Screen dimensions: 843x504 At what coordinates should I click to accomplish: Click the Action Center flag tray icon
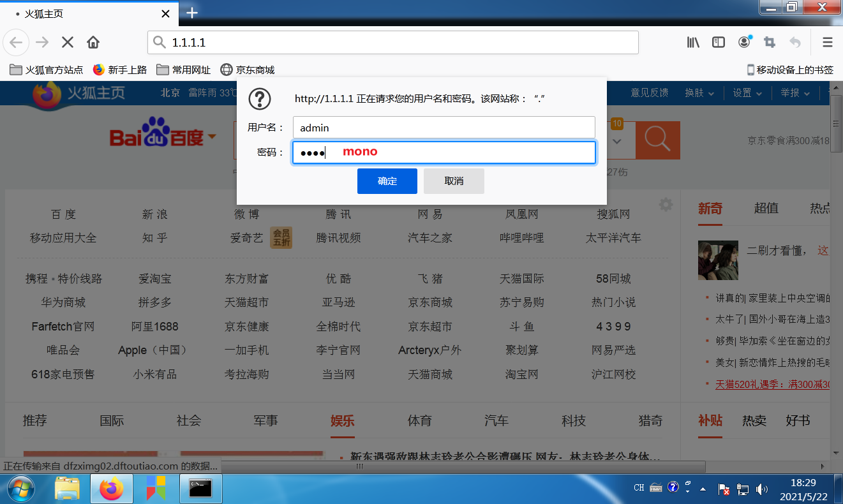coord(724,489)
